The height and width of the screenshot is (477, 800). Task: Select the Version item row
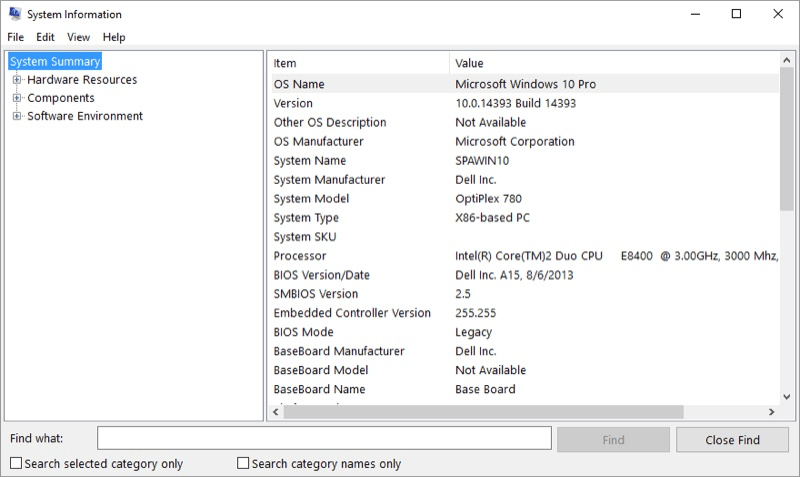click(525, 103)
